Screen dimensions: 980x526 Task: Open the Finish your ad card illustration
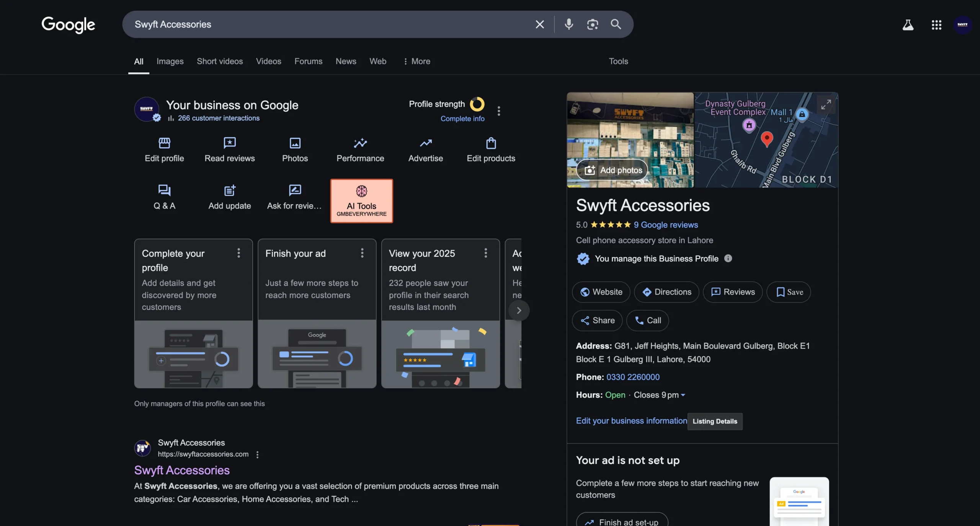(x=317, y=354)
